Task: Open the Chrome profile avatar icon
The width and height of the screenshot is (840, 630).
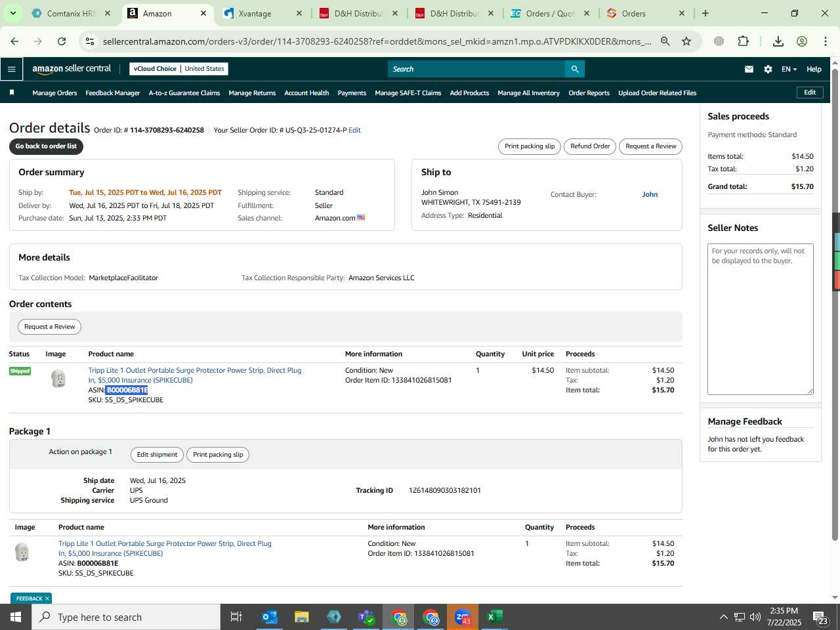Action: (x=802, y=41)
